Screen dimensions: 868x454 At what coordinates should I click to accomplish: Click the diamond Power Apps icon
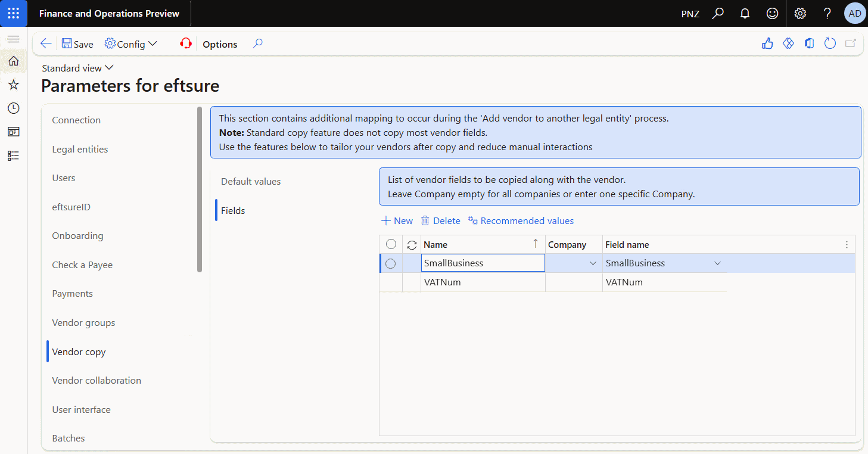point(788,43)
